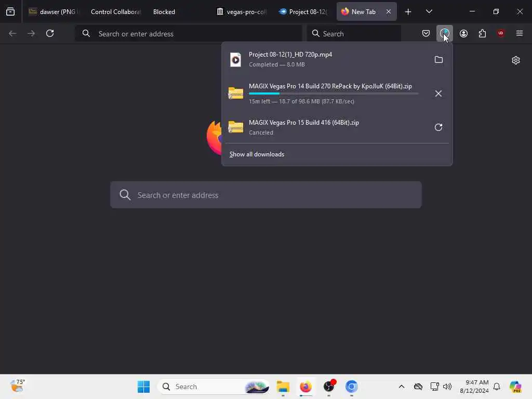Open the volume tray icon
This screenshot has width=532, height=399.
point(447,387)
